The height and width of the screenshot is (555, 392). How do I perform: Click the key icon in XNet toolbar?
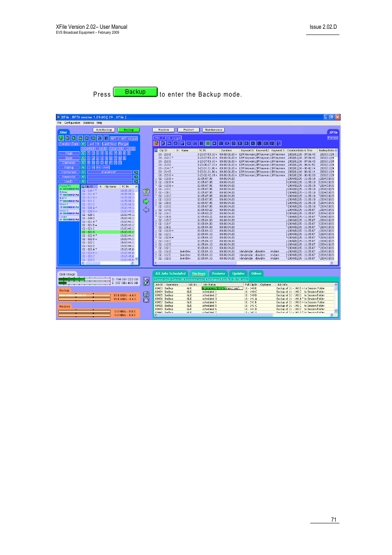click(x=99, y=138)
